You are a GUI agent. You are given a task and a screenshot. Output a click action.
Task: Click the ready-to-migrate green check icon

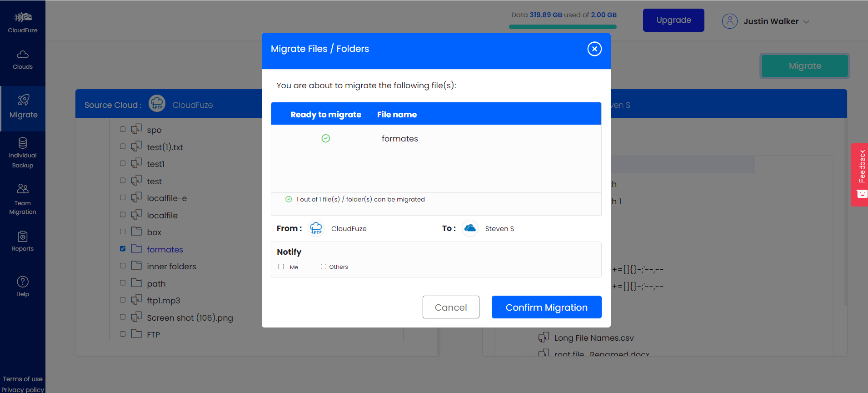326,138
